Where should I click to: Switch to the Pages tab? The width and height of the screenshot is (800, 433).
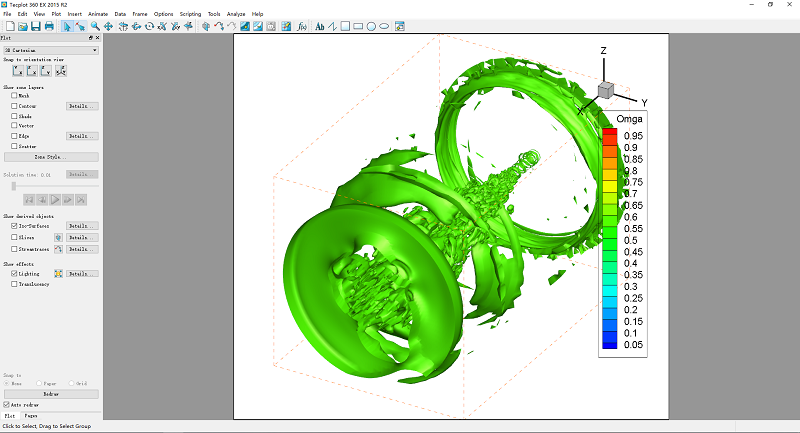(x=31, y=415)
